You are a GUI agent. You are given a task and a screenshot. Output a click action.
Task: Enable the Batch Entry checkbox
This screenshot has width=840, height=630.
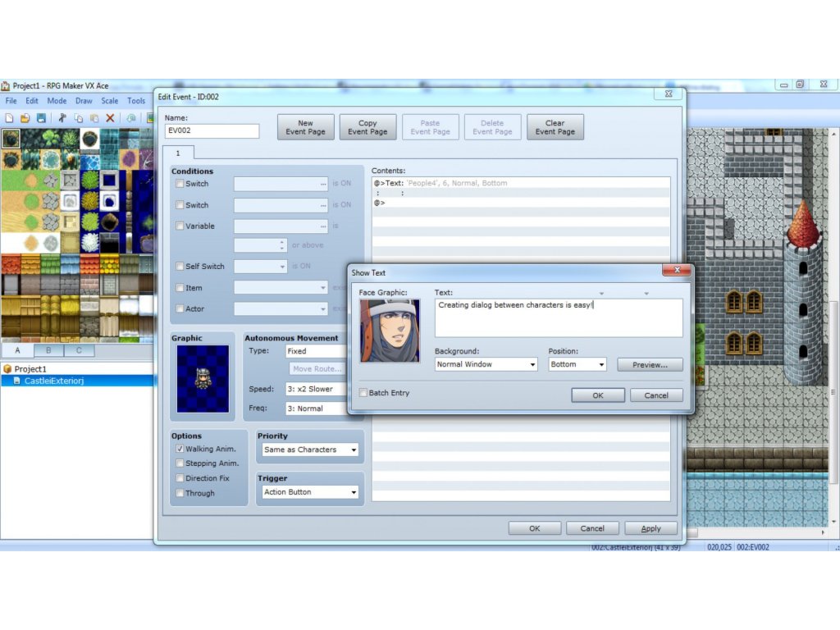[363, 393]
